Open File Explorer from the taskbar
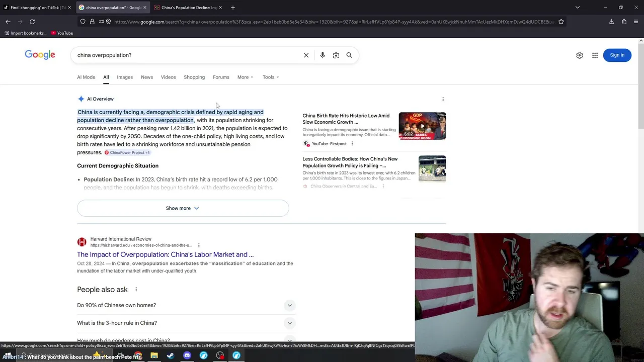Screen dimensions: 644x362 tap(154, 355)
